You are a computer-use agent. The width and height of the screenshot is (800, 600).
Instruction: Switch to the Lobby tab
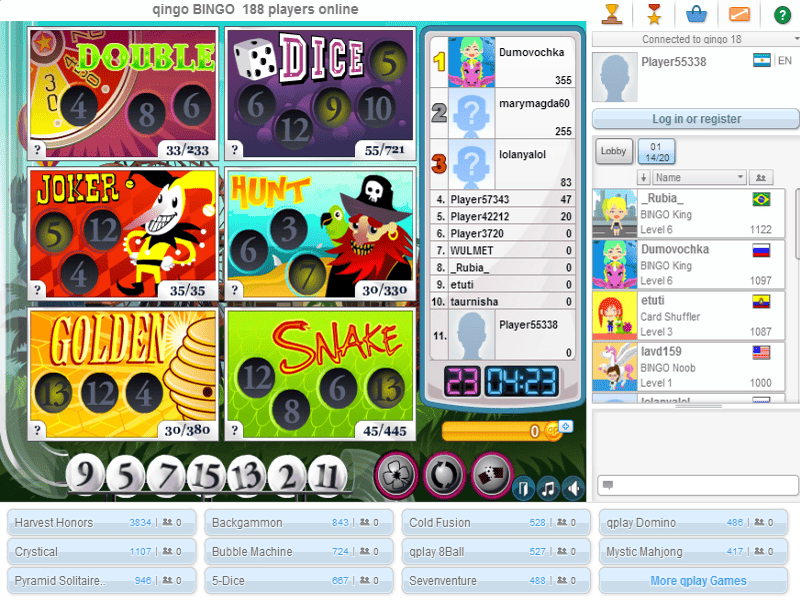[614, 151]
